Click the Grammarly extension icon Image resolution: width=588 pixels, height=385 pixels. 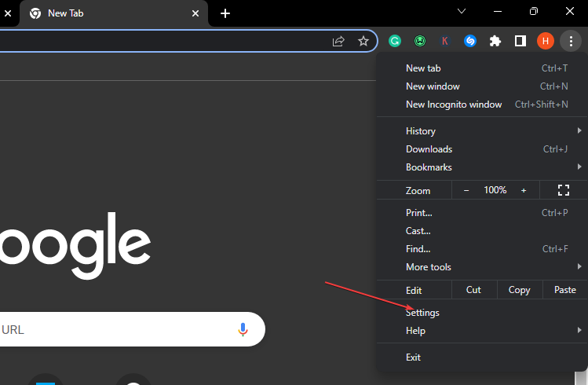click(x=395, y=41)
